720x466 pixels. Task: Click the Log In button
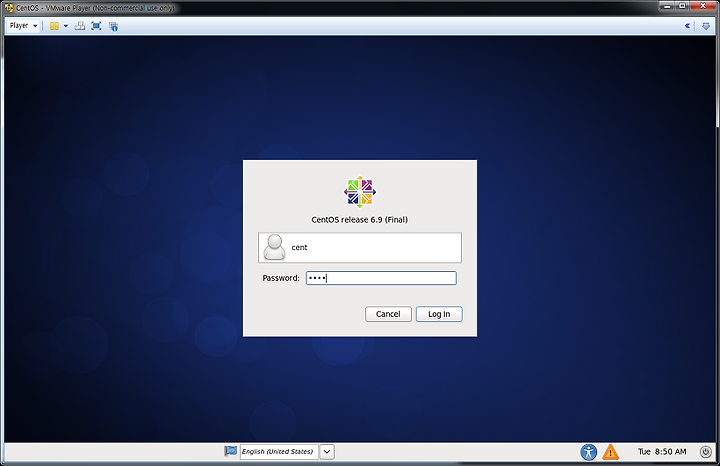[x=439, y=314]
